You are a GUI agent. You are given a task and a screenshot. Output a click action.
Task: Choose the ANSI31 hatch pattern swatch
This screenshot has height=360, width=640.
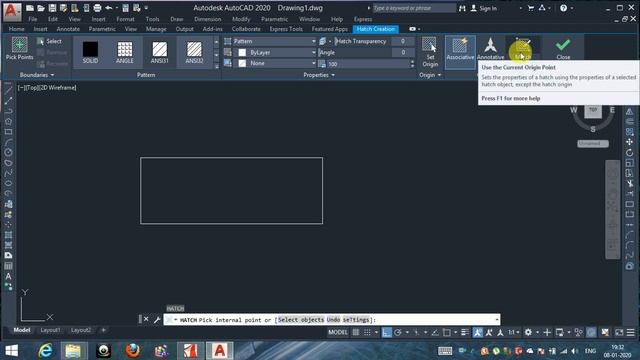click(x=160, y=52)
